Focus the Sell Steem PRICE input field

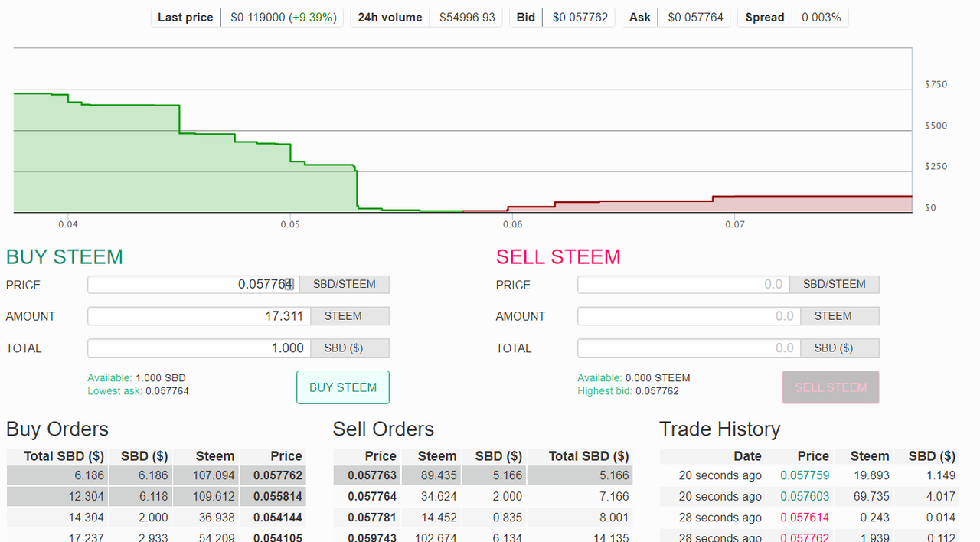(684, 285)
